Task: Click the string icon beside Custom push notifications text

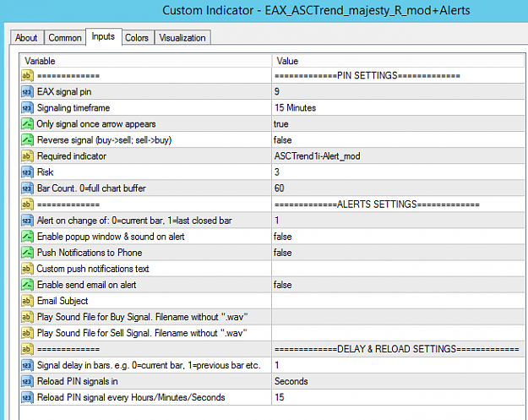Action: point(27,269)
